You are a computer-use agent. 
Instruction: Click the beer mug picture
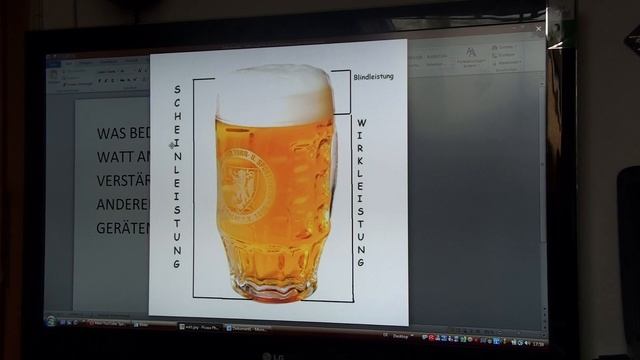[x=276, y=184]
